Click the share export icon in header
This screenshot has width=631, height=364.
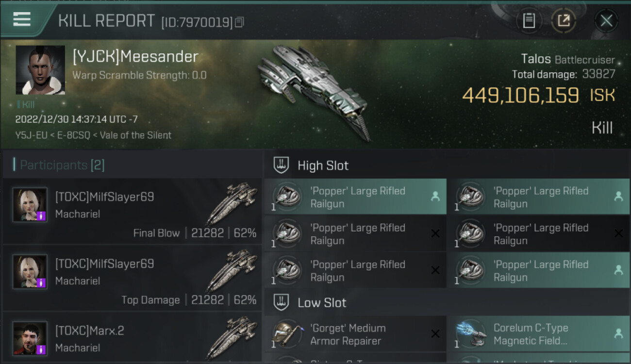[564, 21]
